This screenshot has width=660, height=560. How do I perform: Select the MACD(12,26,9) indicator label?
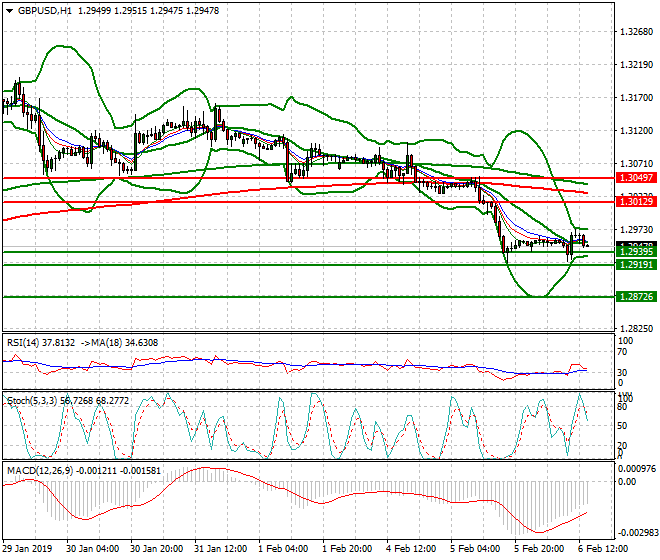coord(84,471)
